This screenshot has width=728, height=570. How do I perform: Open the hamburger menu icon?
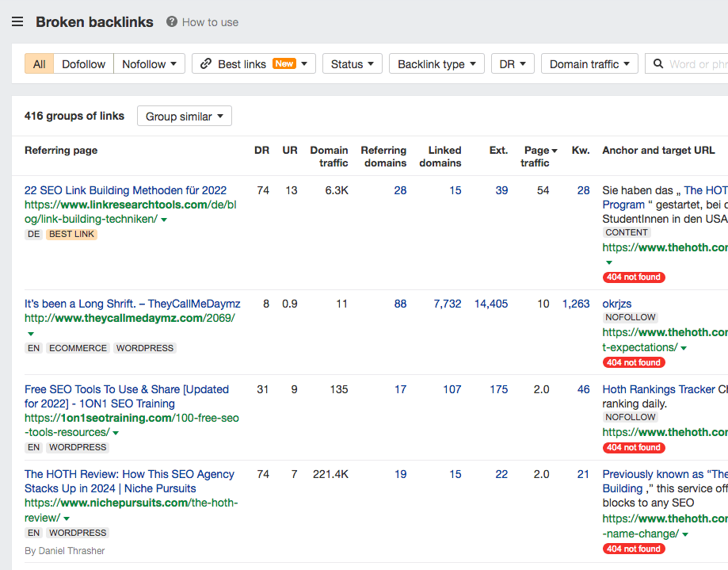[17, 22]
